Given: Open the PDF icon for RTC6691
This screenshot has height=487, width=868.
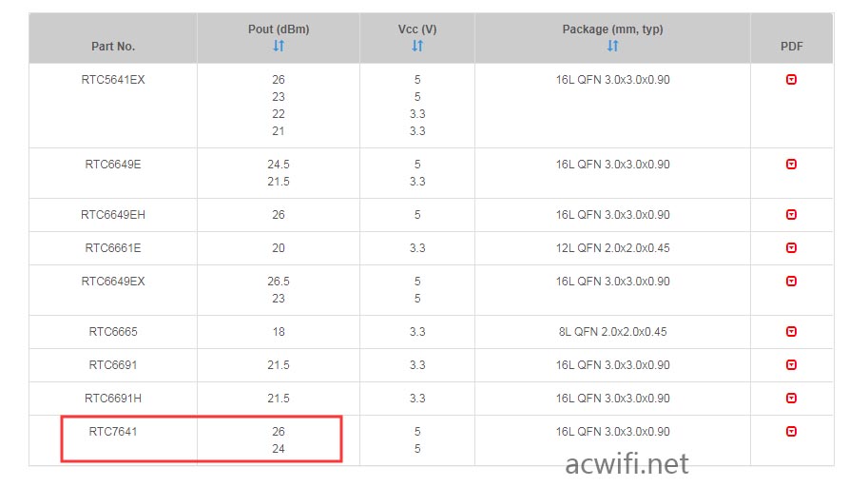Looking at the screenshot, I should tap(791, 364).
